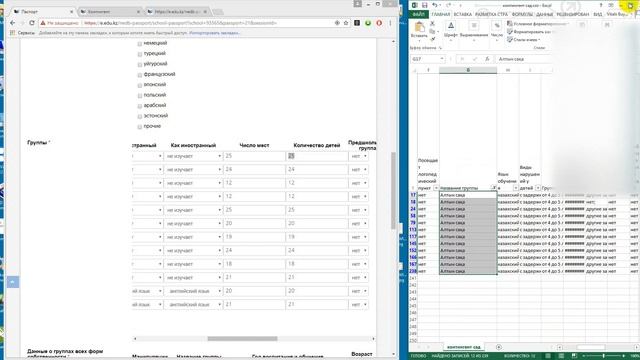Click the page vertical scrollbar thumb
640x360 pixels.
pyautogui.click(x=393, y=190)
